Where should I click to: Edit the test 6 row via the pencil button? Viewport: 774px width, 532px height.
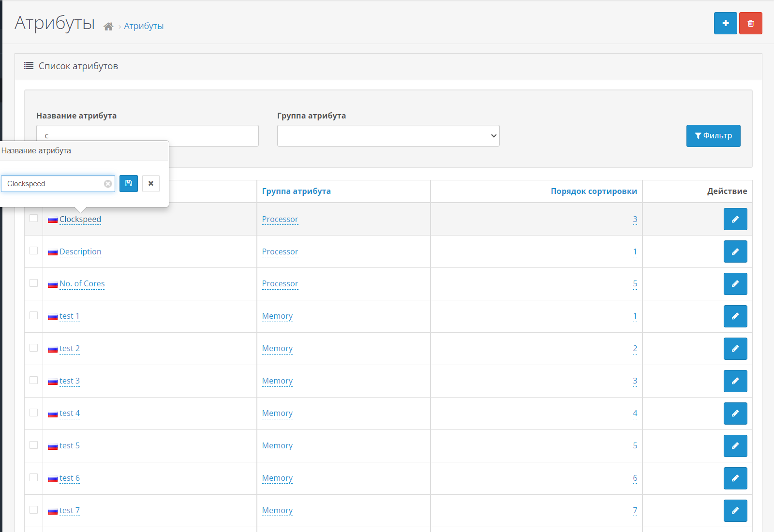click(x=735, y=478)
